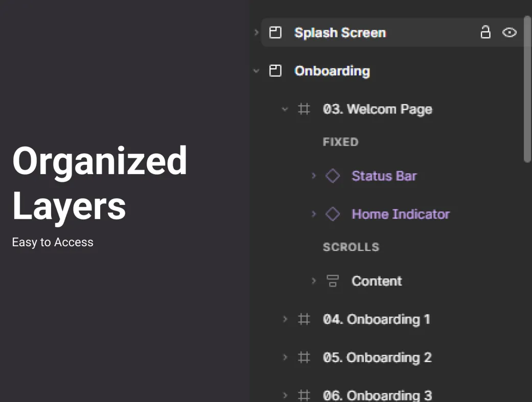This screenshot has height=402, width=532.
Task: Collapse the Onboarding section
Action: [257, 71]
